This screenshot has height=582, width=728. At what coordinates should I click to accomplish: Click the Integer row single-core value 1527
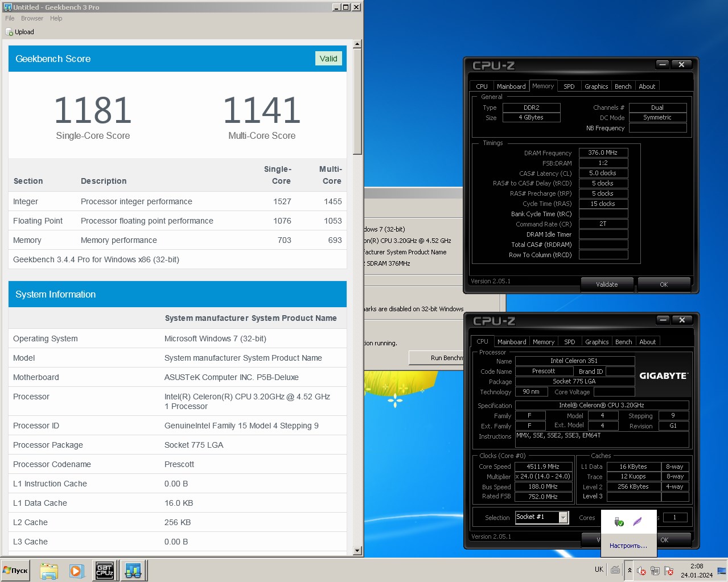282,201
